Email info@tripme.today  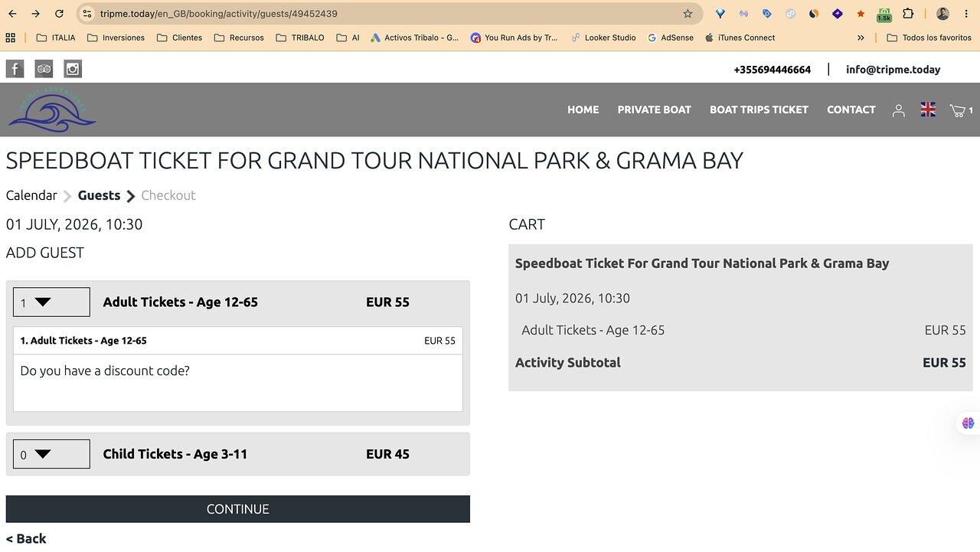[x=893, y=70]
